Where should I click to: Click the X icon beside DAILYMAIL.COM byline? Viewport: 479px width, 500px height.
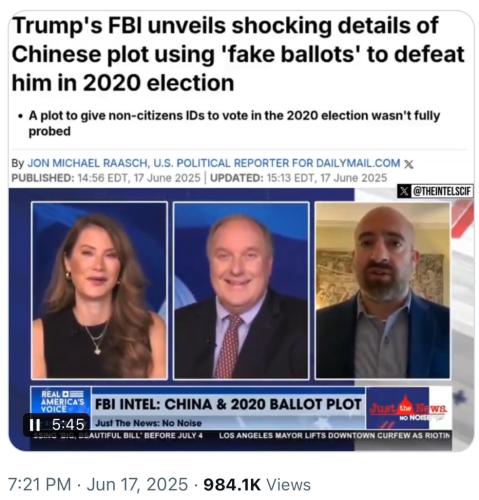(x=409, y=164)
